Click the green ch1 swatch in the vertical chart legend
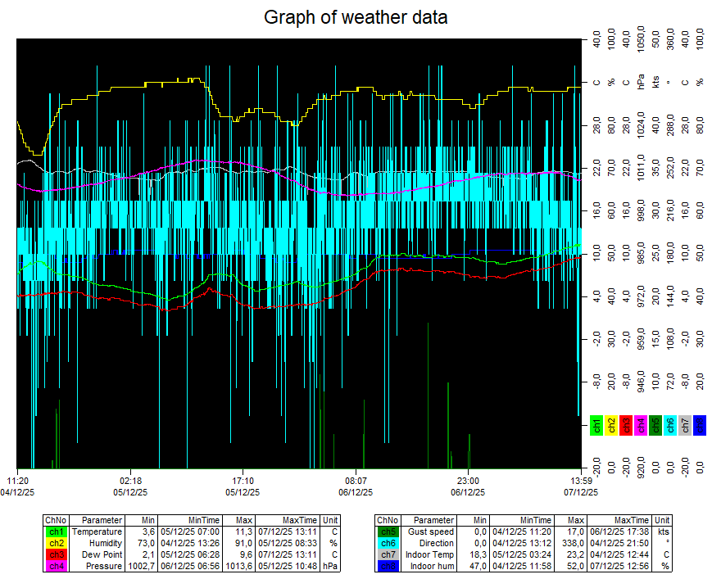Viewport: 712px width, 588px height. (x=596, y=424)
